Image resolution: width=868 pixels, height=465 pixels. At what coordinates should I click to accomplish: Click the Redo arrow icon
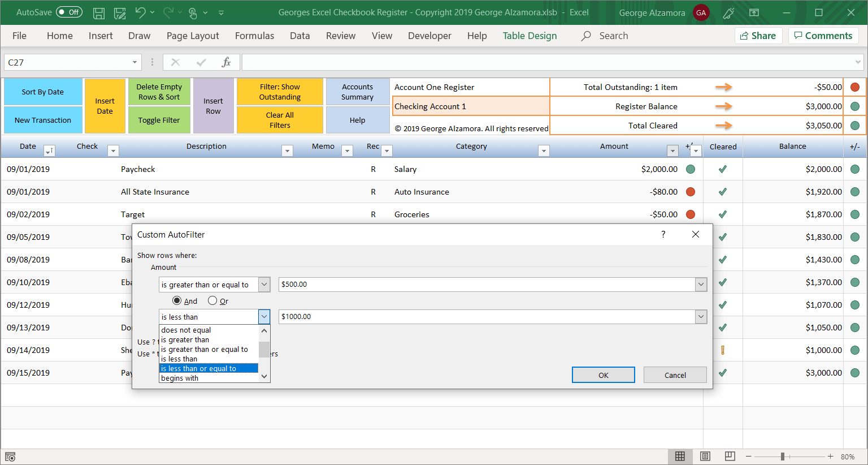click(168, 12)
